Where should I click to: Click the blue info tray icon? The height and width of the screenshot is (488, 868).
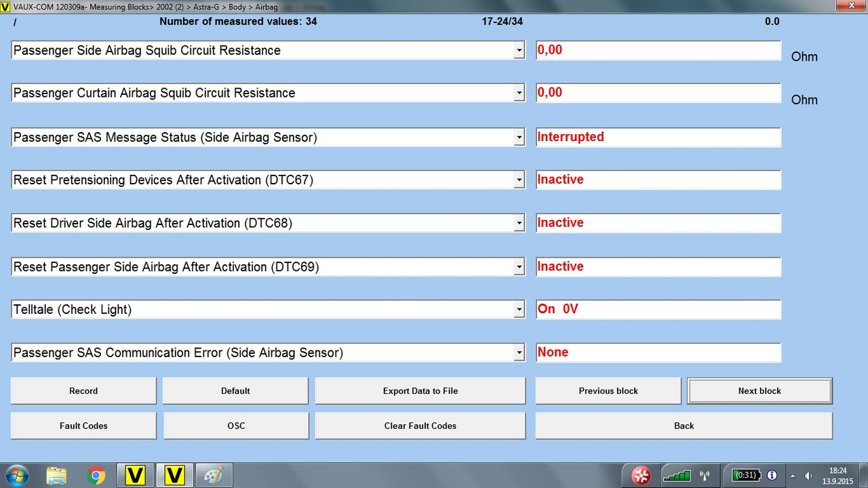[x=772, y=476]
